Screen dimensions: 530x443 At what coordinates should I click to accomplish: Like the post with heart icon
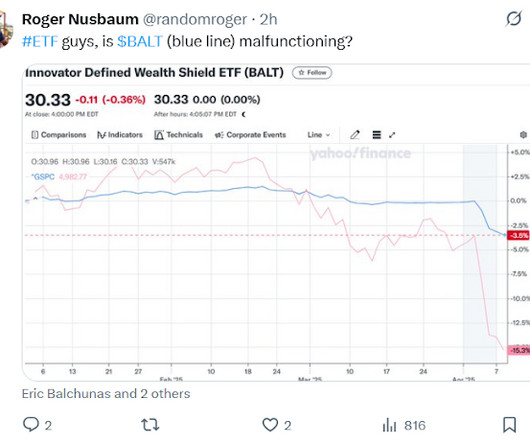(x=270, y=425)
